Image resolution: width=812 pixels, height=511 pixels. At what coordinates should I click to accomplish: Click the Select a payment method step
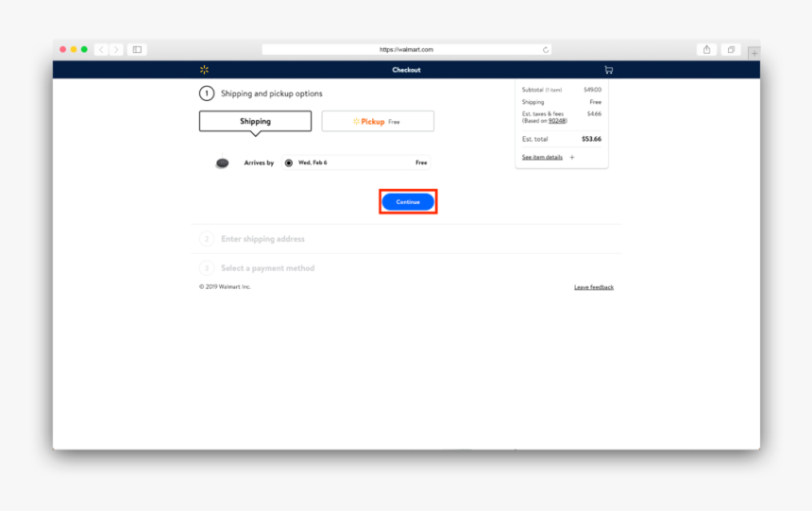click(x=268, y=268)
